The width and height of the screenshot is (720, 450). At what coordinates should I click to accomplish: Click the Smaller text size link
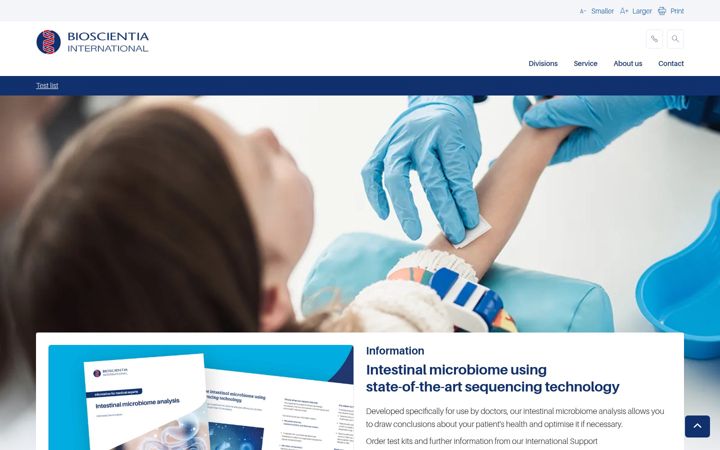[x=602, y=11]
